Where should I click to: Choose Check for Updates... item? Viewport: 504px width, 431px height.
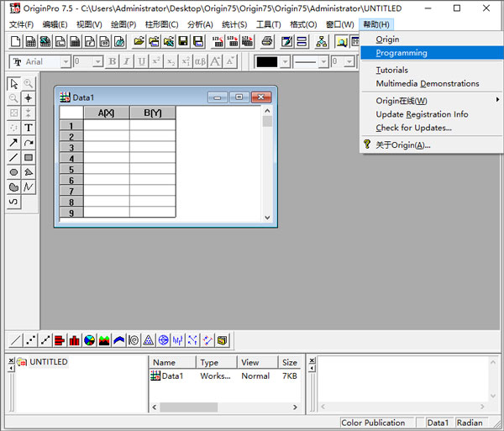coord(432,128)
